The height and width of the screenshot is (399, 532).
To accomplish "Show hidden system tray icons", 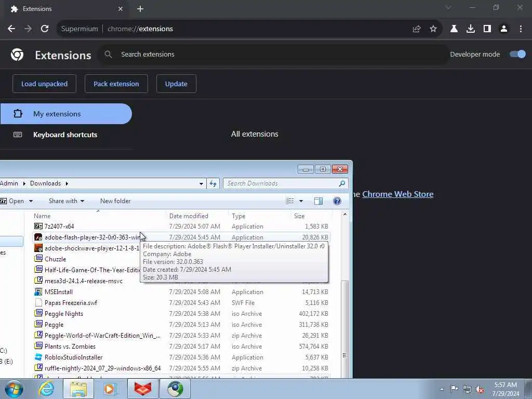I will pyautogui.click(x=442, y=389).
